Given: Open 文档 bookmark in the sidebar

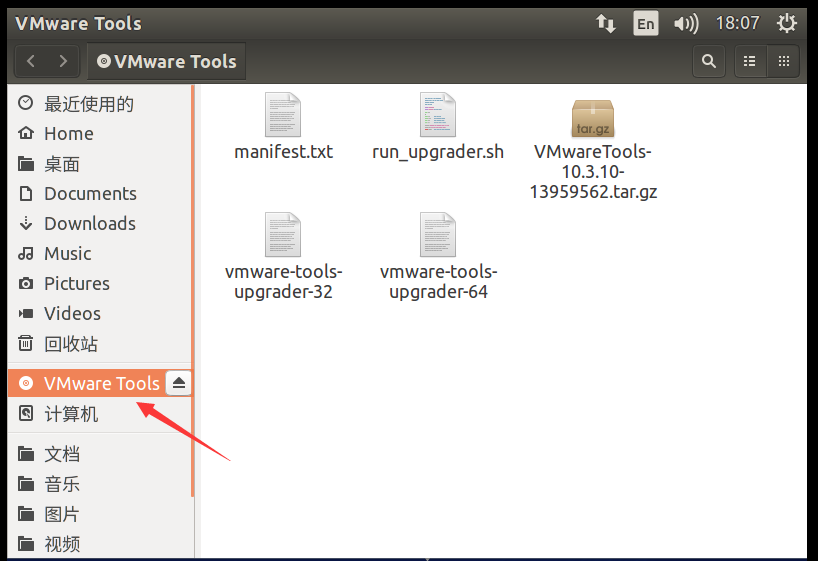Looking at the screenshot, I should click(100, 453).
